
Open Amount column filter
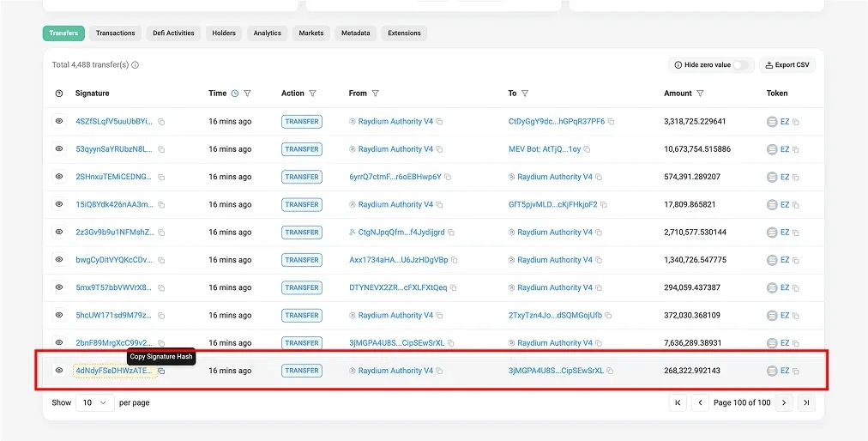coord(700,93)
